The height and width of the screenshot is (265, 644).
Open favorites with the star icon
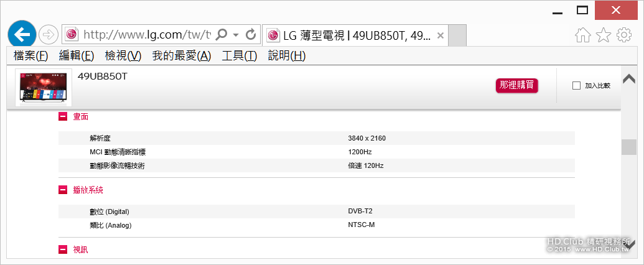(x=604, y=35)
